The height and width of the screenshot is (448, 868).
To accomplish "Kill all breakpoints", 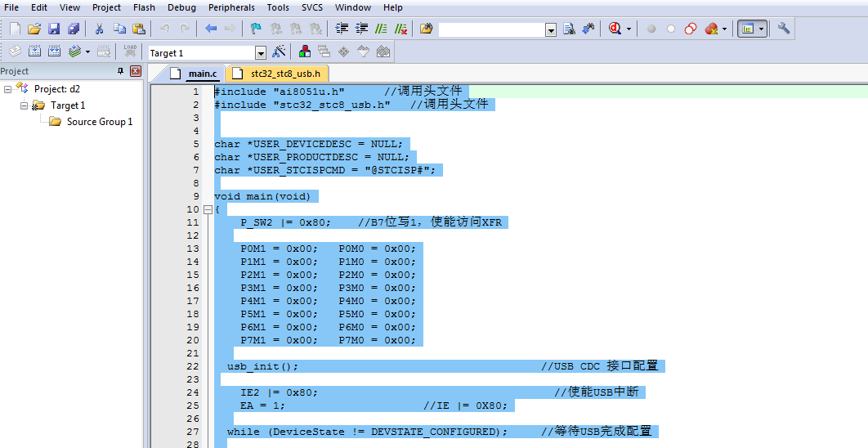I will coord(711,29).
